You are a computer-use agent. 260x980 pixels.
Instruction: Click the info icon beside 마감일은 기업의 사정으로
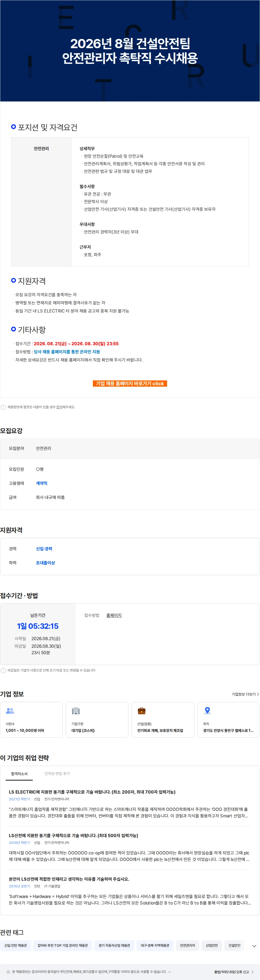(3, 670)
